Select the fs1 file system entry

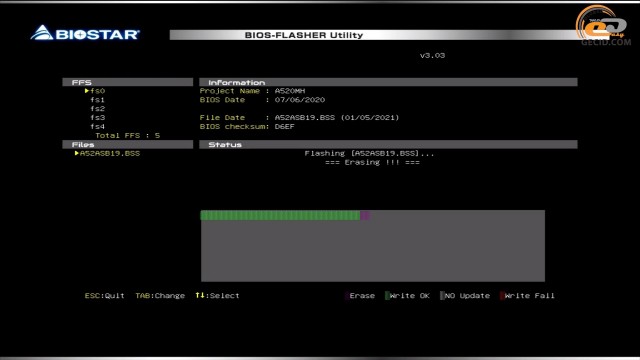pyautogui.click(x=98, y=100)
